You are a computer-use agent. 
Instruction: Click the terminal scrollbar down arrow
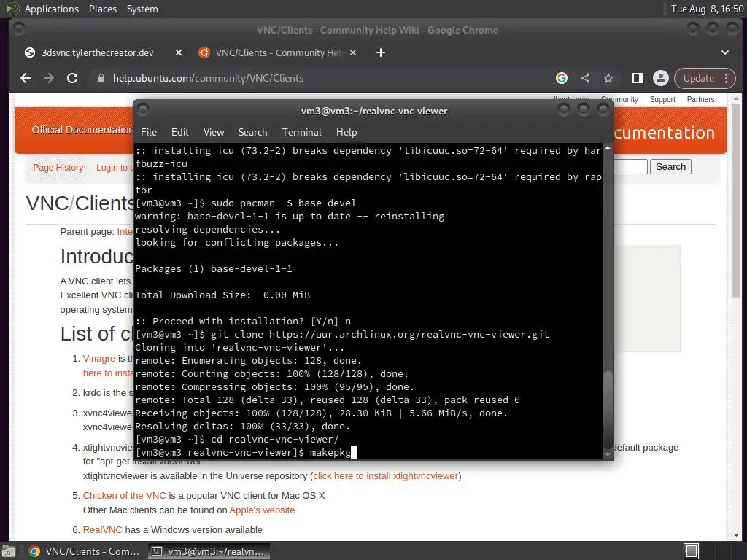point(608,454)
